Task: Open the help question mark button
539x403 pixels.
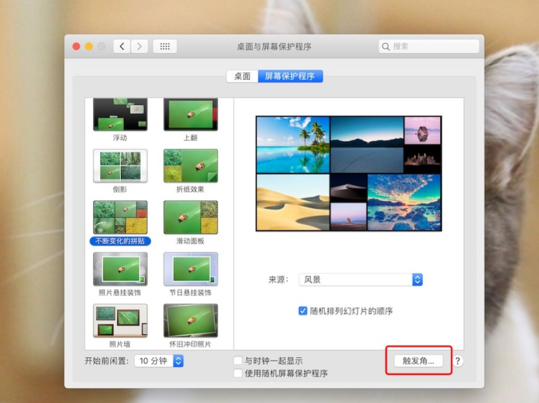Action: 458,361
